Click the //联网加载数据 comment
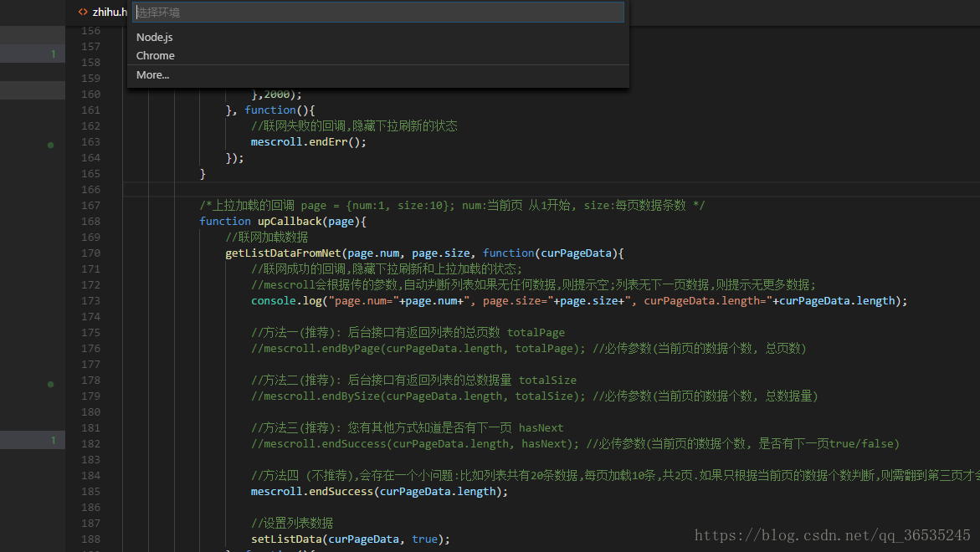 click(267, 238)
